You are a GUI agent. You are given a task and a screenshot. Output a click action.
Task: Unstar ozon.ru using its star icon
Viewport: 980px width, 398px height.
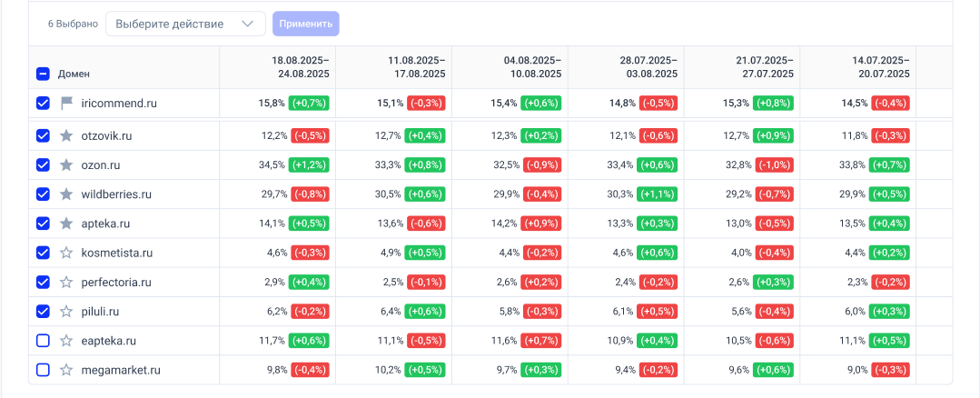66,165
